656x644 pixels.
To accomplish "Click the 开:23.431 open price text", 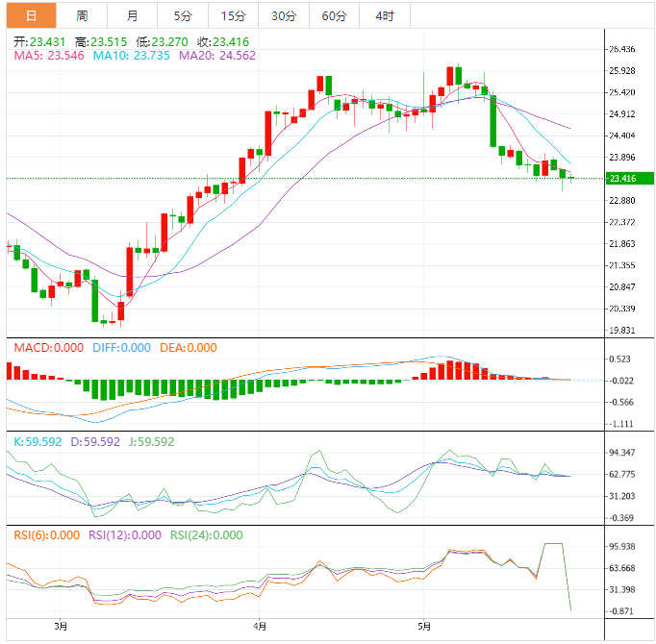I will [x=39, y=42].
